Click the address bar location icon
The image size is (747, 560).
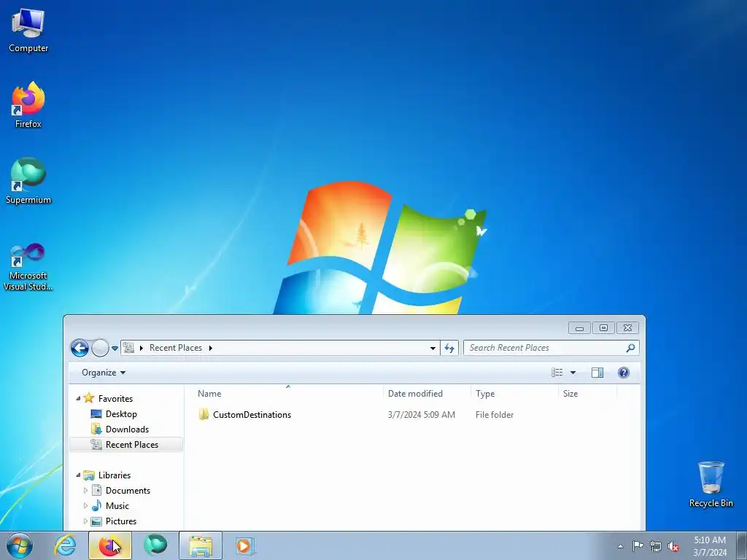click(128, 348)
